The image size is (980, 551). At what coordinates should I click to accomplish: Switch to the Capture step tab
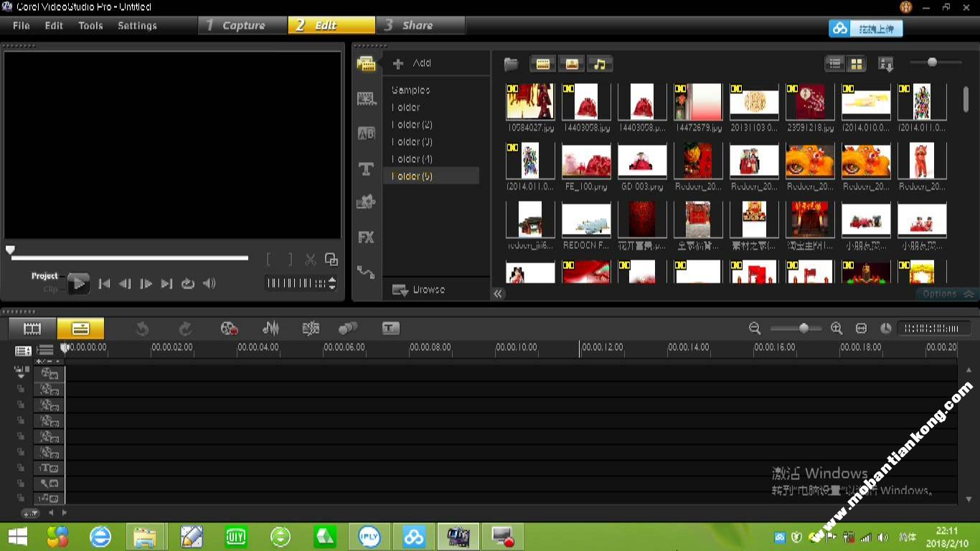click(242, 25)
